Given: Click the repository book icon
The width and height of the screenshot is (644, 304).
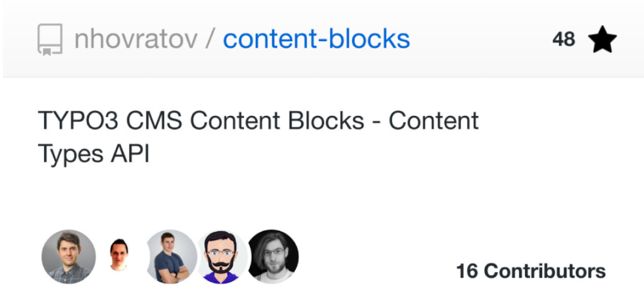Looking at the screenshot, I should coord(50,40).
